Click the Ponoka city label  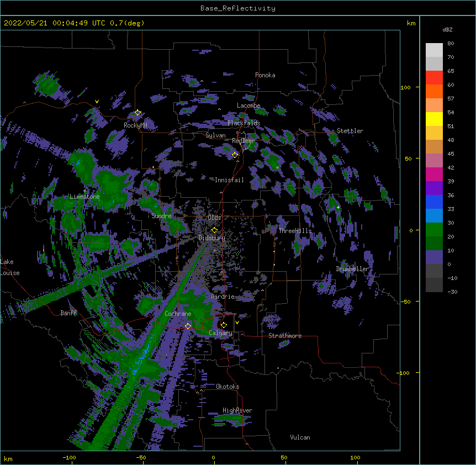click(x=265, y=75)
